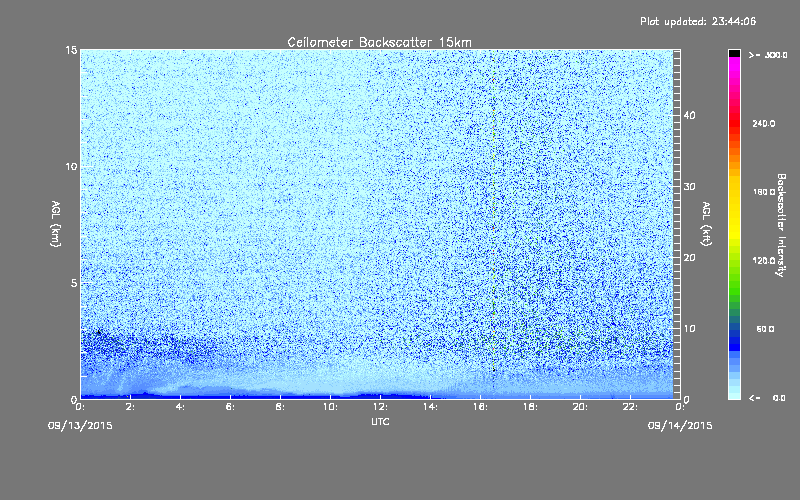Image resolution: width=800 pixels, height=500 pixels.
Task: Click the vertical colored noise line near 16:30 UTC
Action: [493, 219]
